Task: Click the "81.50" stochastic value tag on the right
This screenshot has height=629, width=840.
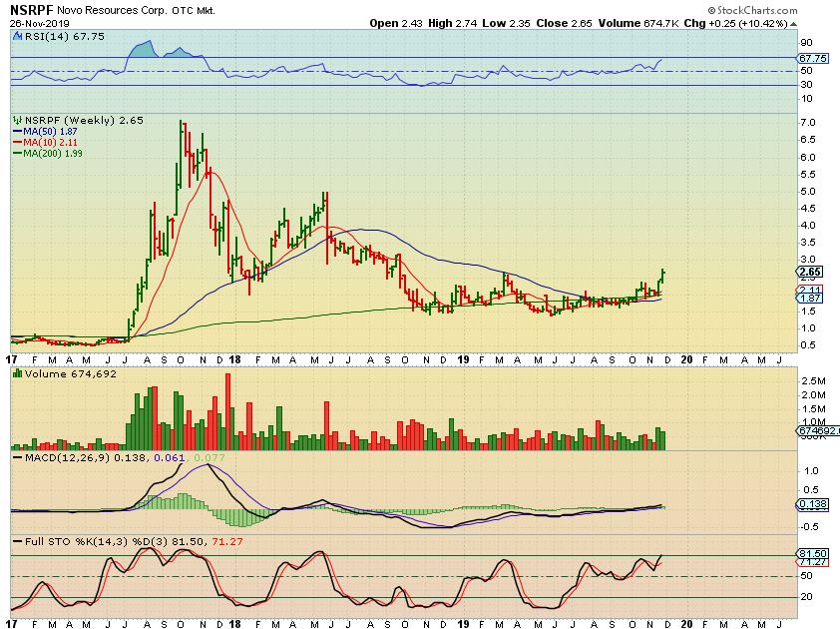Action: tap(813, 553)
